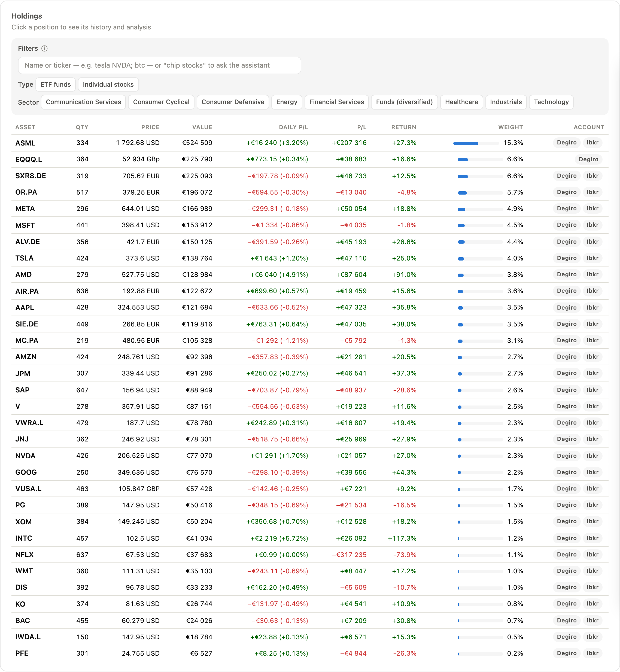Sort by the ACCOUNT column header
Image resolution: width=620 pixels, height=672 pixels.
click(x=589, y=127)
